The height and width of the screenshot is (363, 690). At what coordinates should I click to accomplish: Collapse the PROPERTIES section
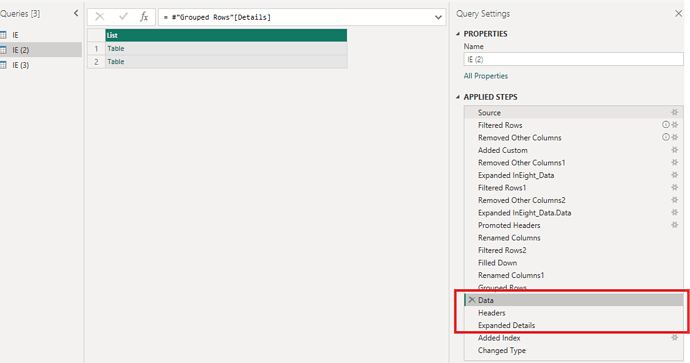458,34
